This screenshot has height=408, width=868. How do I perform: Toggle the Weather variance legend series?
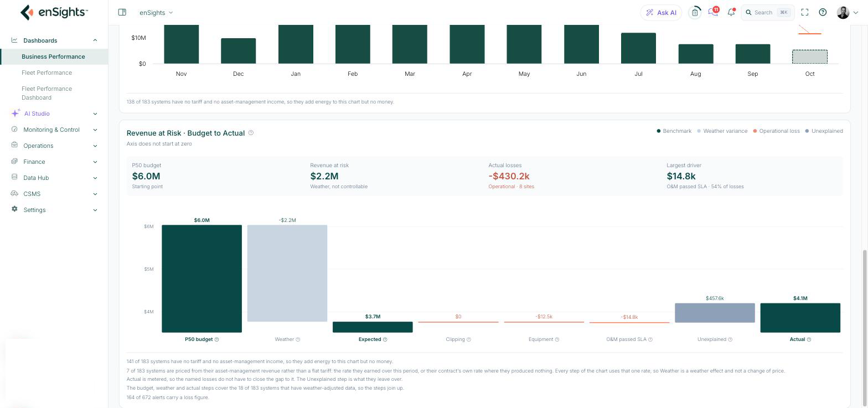(x=722, y=131)
